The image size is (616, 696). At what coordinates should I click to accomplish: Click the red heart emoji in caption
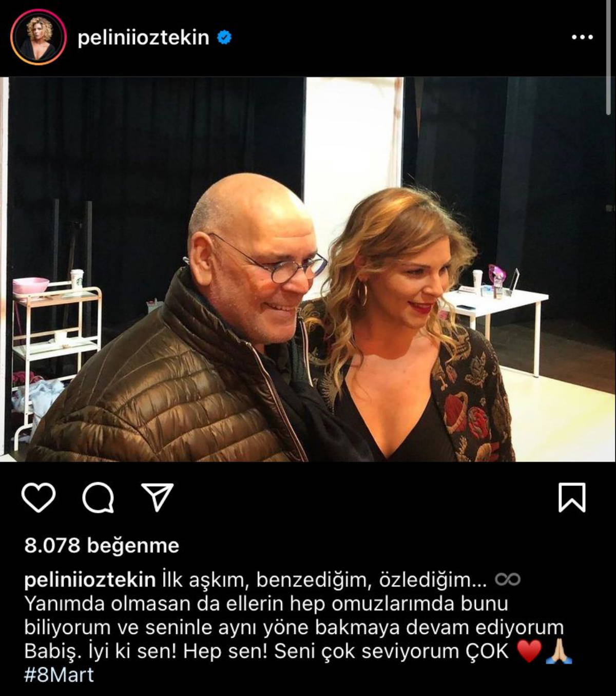point(529,651)
